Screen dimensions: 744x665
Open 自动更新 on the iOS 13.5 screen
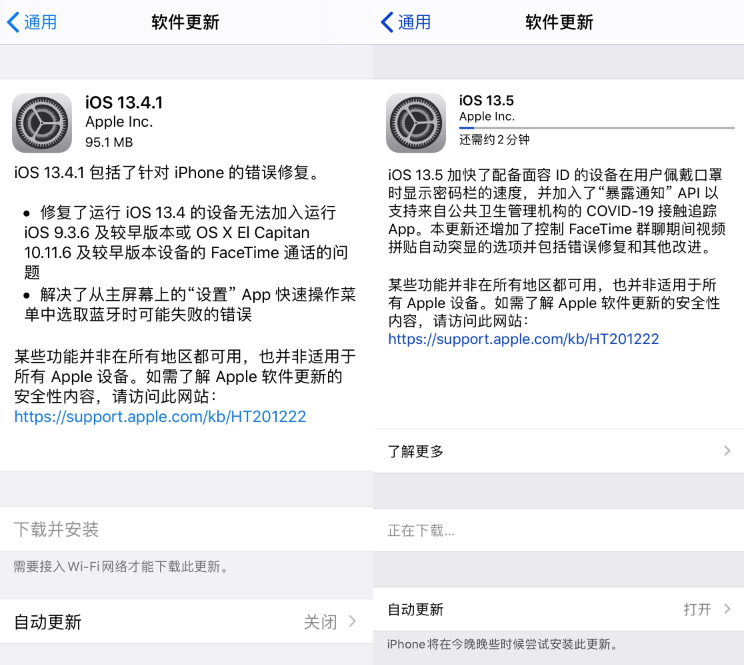[x=558, y=609]
